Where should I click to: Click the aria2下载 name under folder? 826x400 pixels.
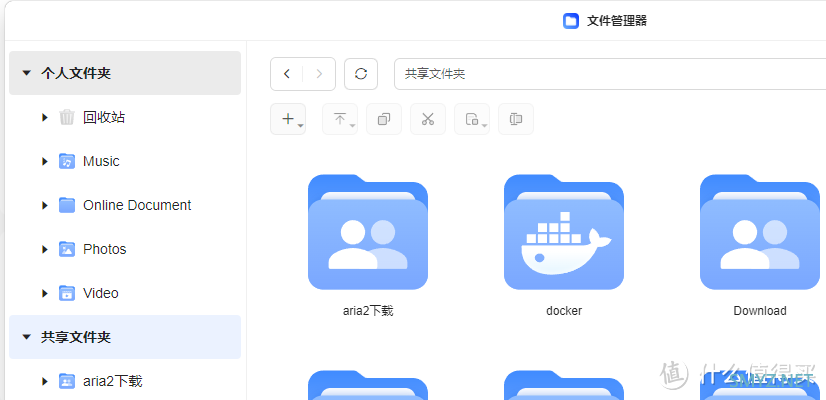click(368, 311)
